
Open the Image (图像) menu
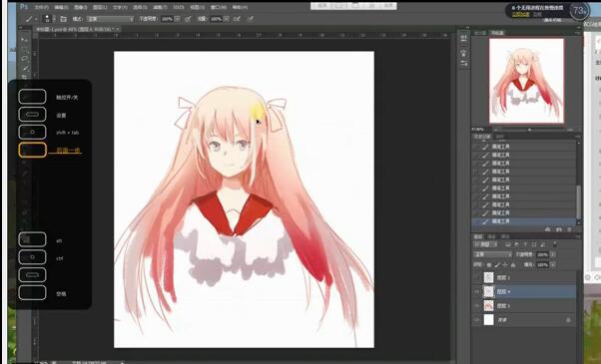coord(81,7)
